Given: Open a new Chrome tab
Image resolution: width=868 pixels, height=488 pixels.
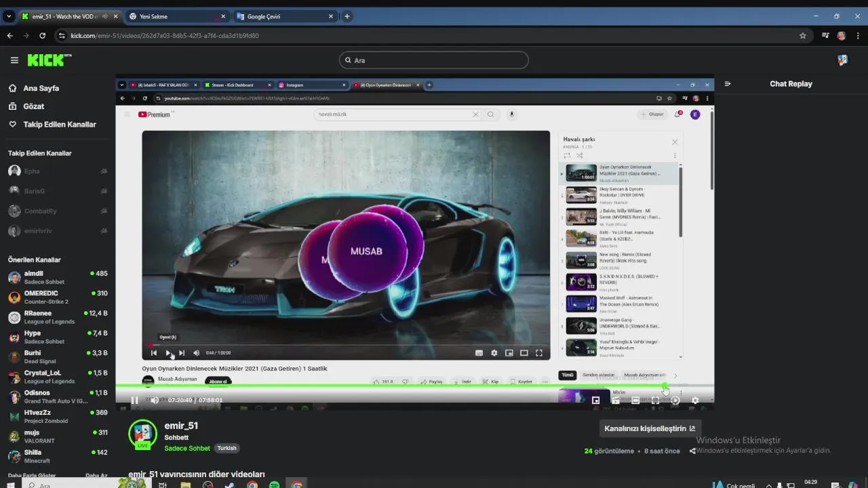Looking at the screenshot, I should (x=347, y=16).
